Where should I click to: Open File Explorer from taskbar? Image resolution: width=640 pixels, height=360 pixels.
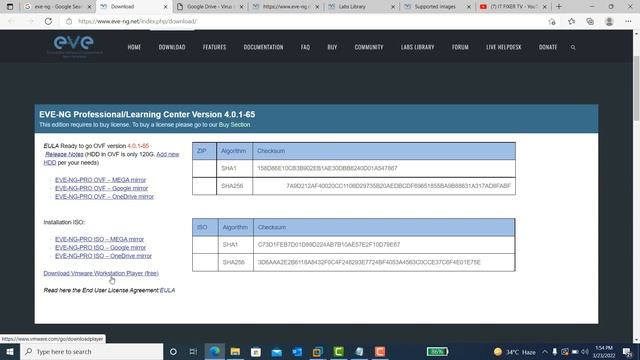coord(235,351)
